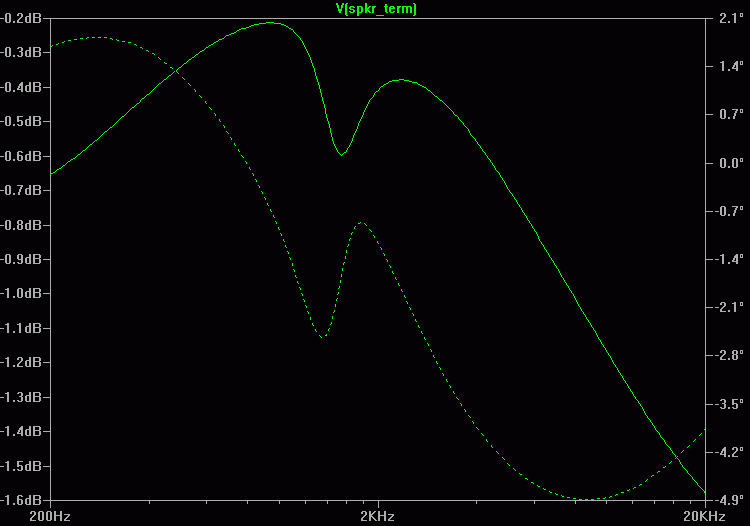Click the dotted phase trace's deepest notch
The image size is (750, 526).
click(323, 337)
